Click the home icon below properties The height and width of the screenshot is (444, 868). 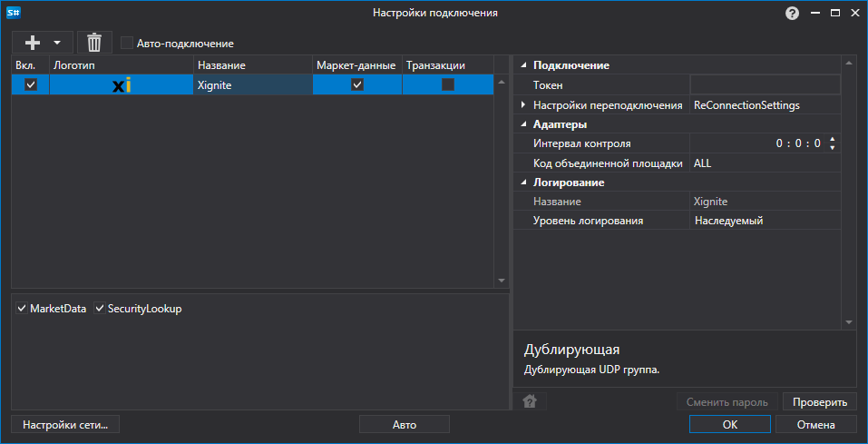pyautogui.click(x=529, y=401)
